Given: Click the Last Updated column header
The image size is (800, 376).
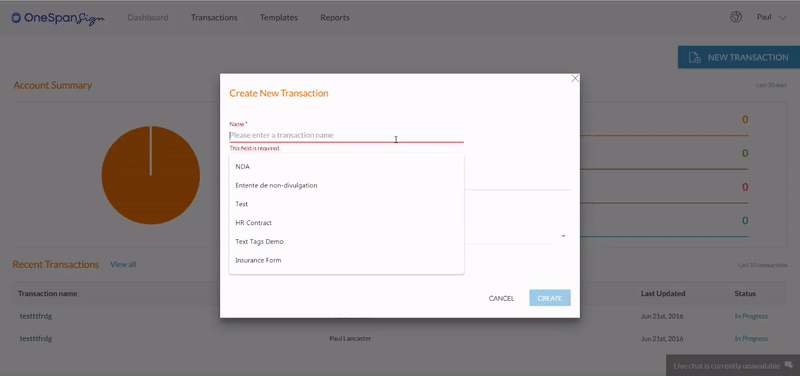Looking at the screenshot, I should 663,293.
